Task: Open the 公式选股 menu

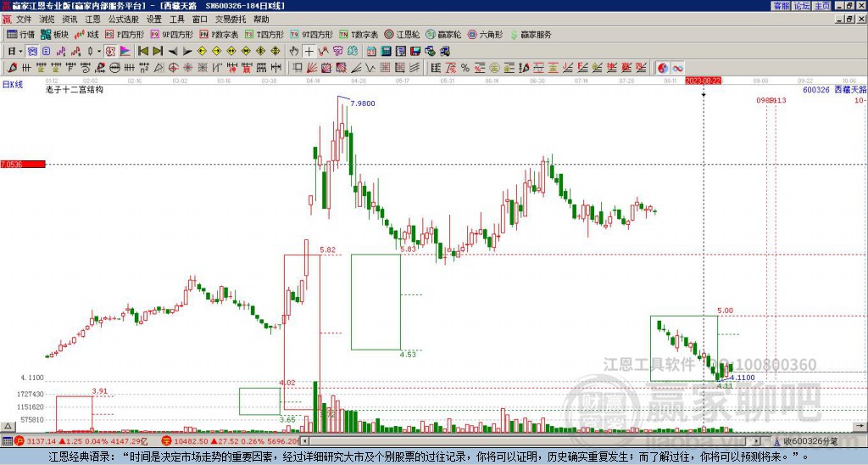Action: 123,20
